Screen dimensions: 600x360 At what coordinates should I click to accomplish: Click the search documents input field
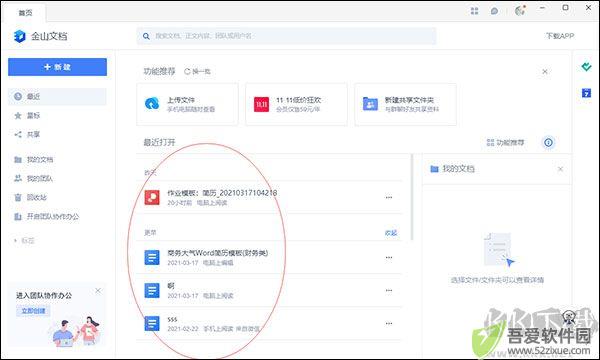click(286, 36)
